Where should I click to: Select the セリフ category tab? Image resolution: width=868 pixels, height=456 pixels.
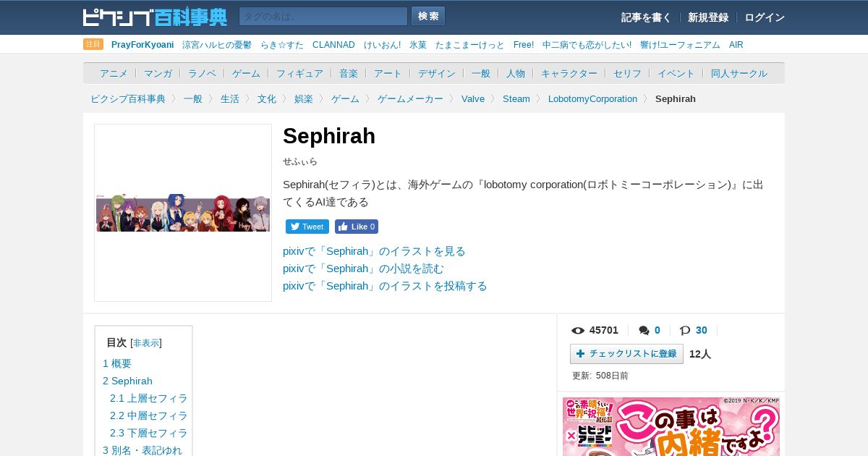627,73
